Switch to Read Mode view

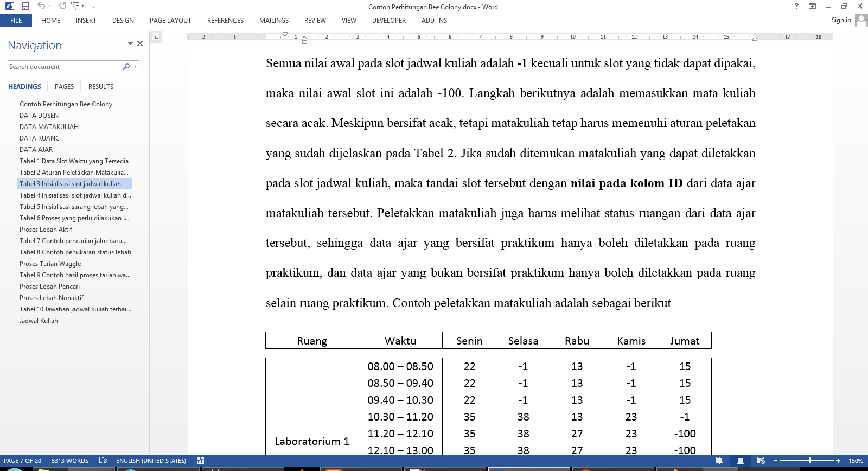pyautogui.click(x=719, y=461)
